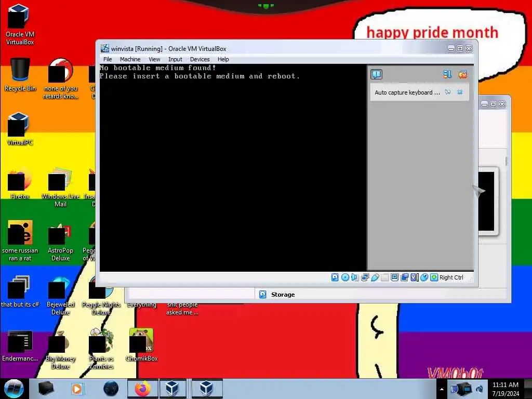
Task: Open the Input menu
Action: click(x=175, y=59)
